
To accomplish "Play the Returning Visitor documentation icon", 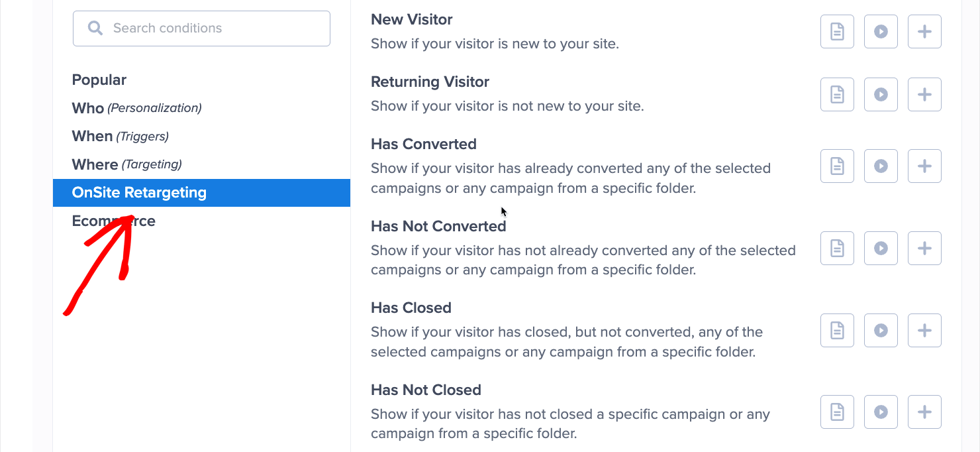I will 837,94.
